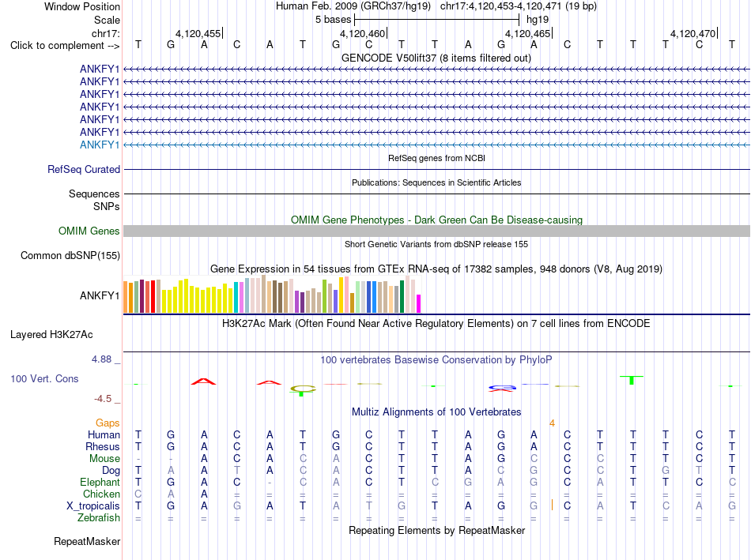This screenshot has width=751, height=560.
Task: Select the Human species row label
Action: [x=104, y=434]
